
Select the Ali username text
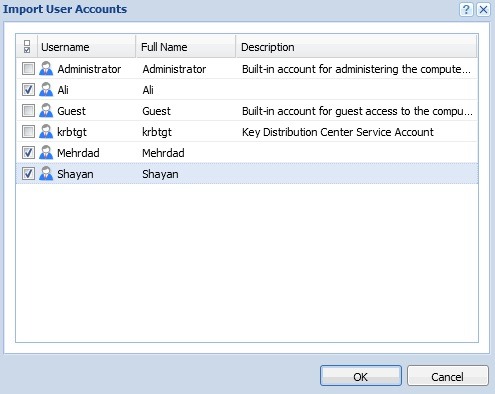coord(63,90)
